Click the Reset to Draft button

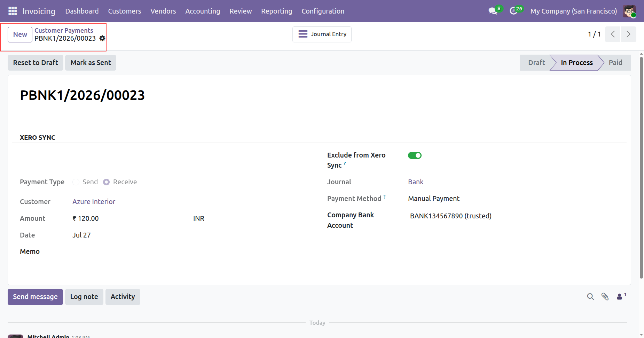[36, 63]
